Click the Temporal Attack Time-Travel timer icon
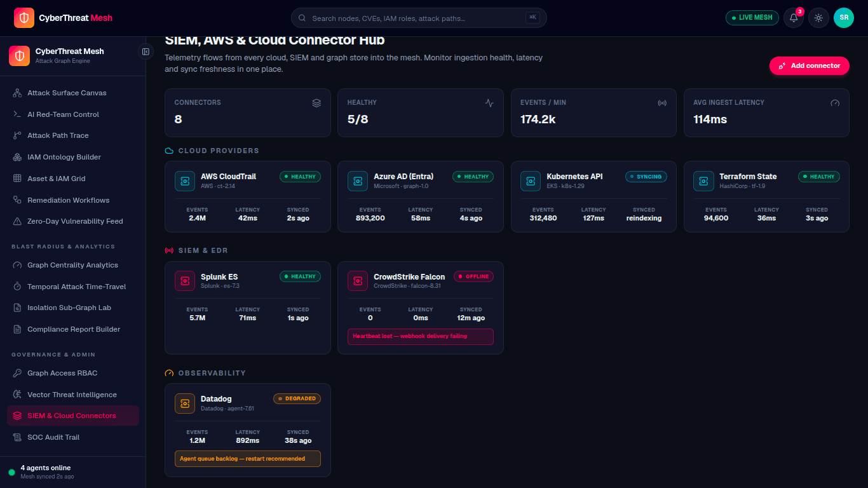Screen dimensions: 868x488 pyautogui.click(x=17, y=287)
